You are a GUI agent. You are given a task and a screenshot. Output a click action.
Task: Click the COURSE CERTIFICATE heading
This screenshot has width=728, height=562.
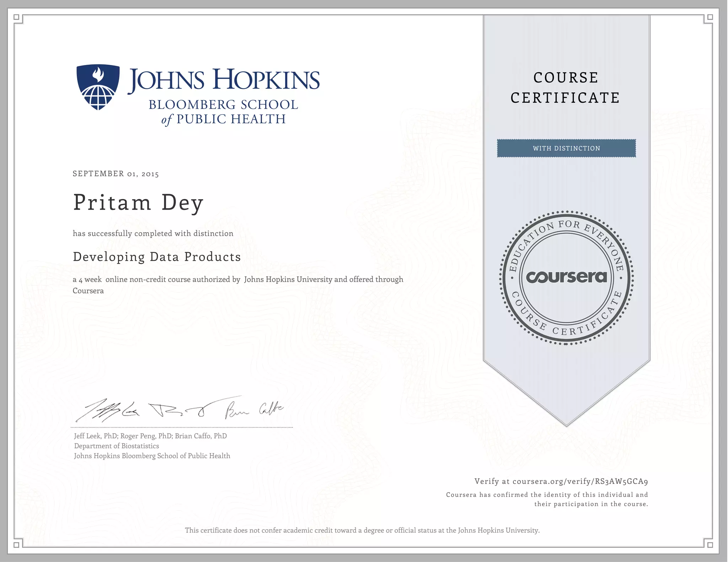[566, 87]
